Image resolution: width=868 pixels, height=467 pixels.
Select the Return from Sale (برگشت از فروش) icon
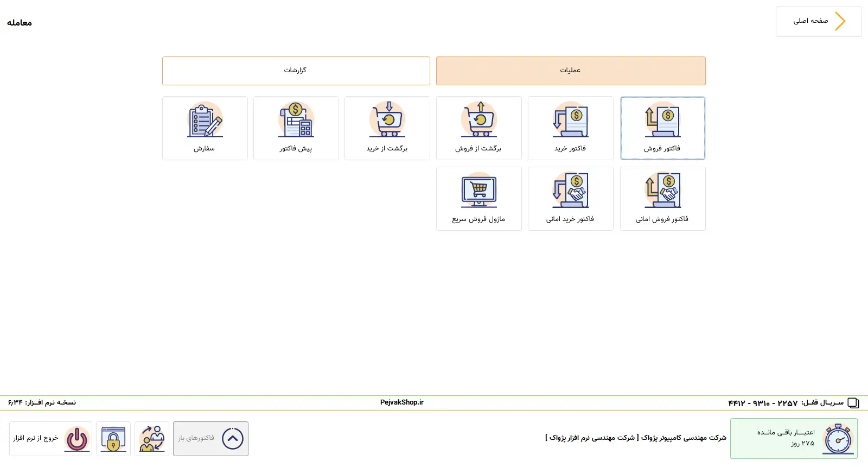click(479, 120)
